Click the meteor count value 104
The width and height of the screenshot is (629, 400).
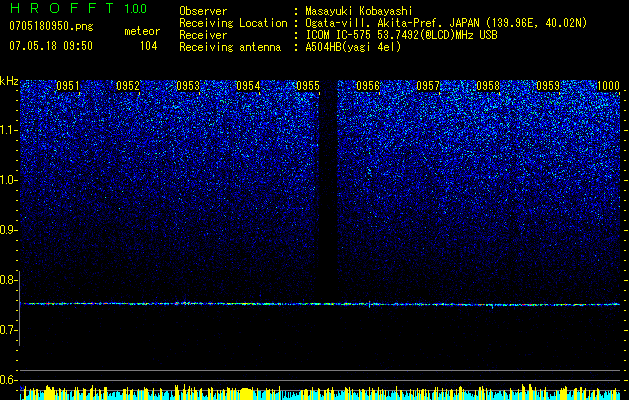pos(148,46)
